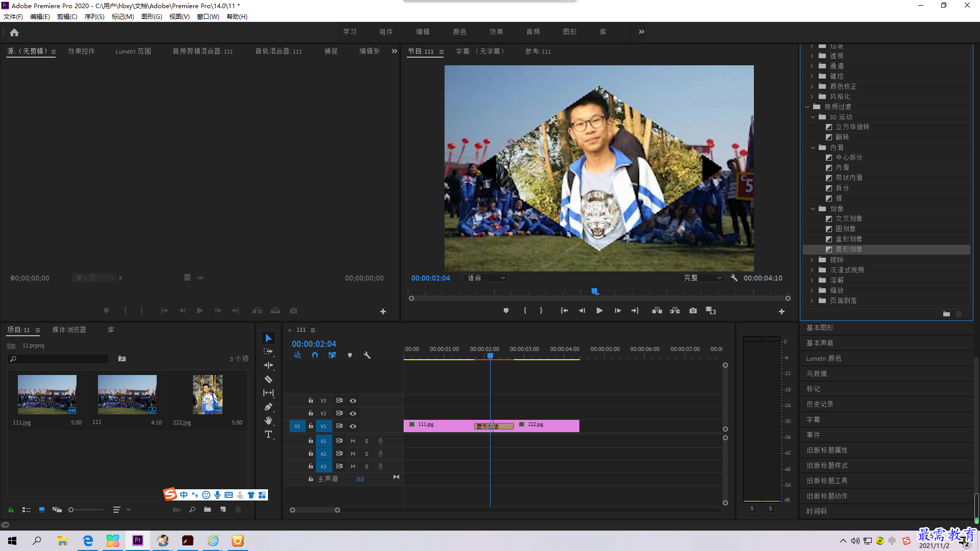Select the 菱形划像 transition

(x=849, y=249)
